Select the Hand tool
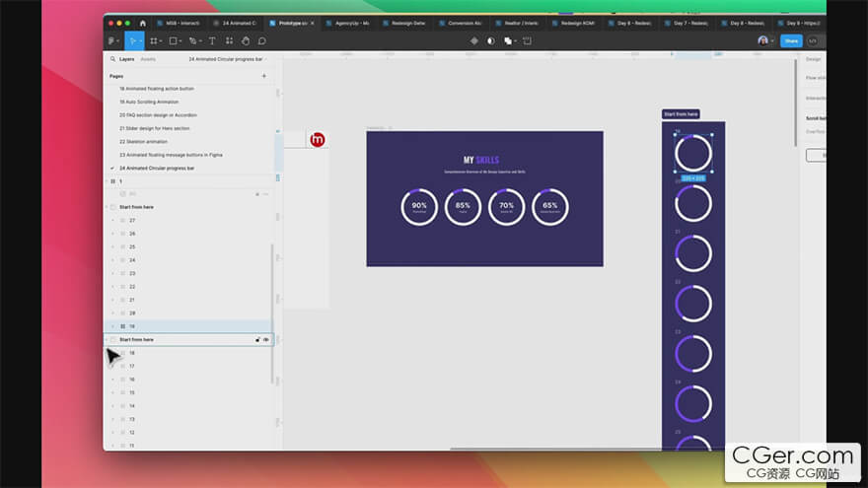The image size is (868, 488). (x=246, y=41)
